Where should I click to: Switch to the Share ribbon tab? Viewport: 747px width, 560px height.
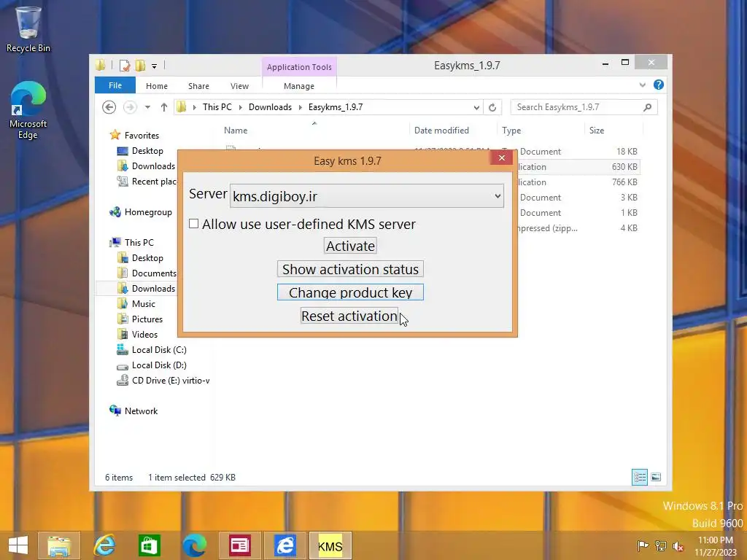point(198,86)
